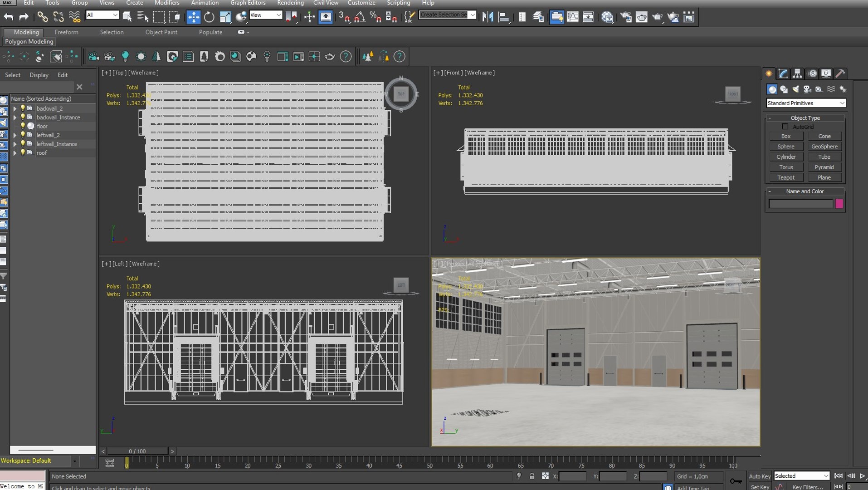Switch to Cameras category in Create panel
Viewport: 868px width, 490px height.
click(x=807, y=89)
